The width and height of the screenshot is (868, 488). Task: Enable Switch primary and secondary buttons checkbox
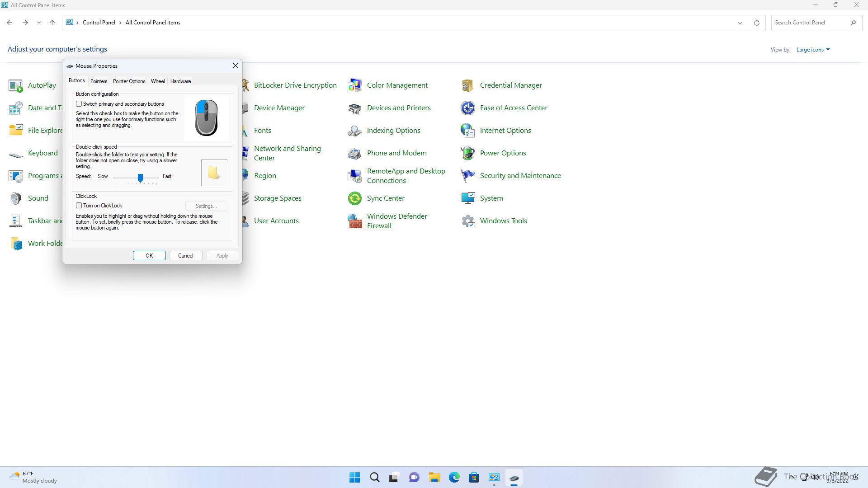(x=79, y=104)
